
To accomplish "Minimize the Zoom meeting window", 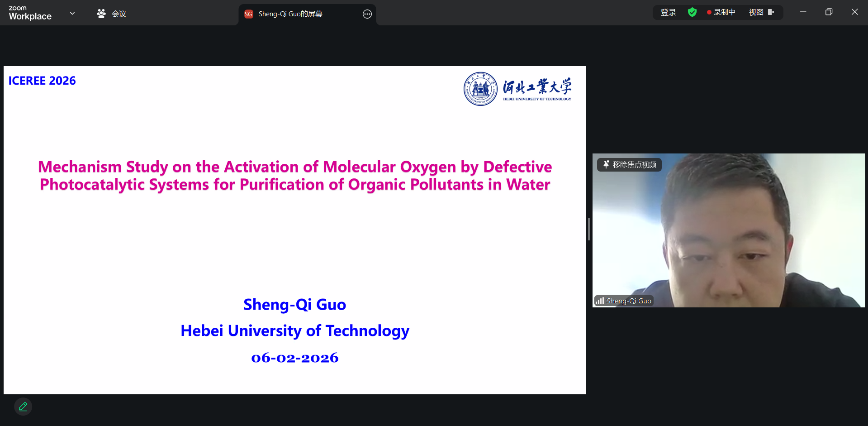I will pos(803,12).
